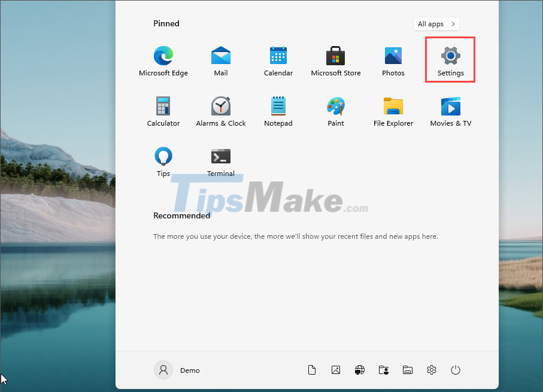Launch the Photos app
This screenshot has height=392, width=543.
pyautogui.click(x=393, y=60)
